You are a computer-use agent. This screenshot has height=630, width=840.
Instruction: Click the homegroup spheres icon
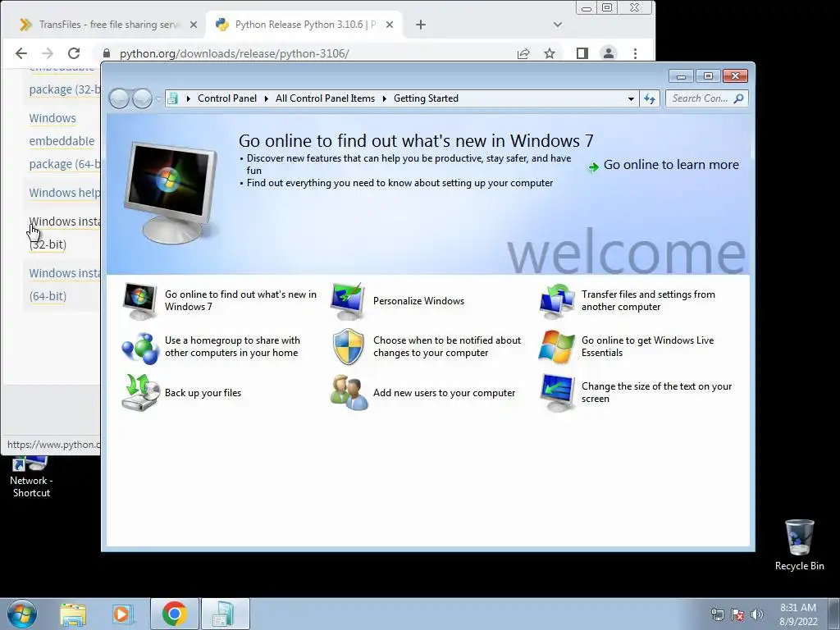[139, 347]
